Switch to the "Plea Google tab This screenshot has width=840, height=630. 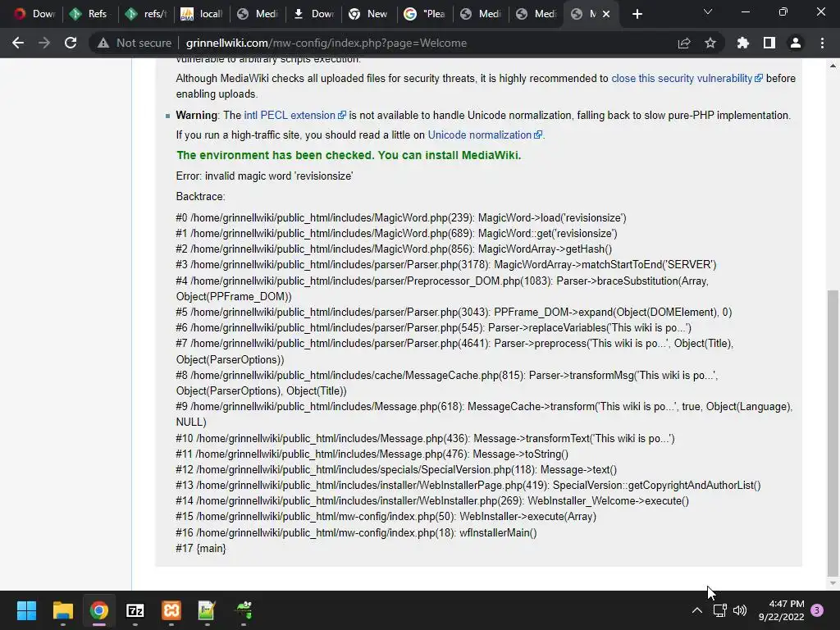pos(424,14)
